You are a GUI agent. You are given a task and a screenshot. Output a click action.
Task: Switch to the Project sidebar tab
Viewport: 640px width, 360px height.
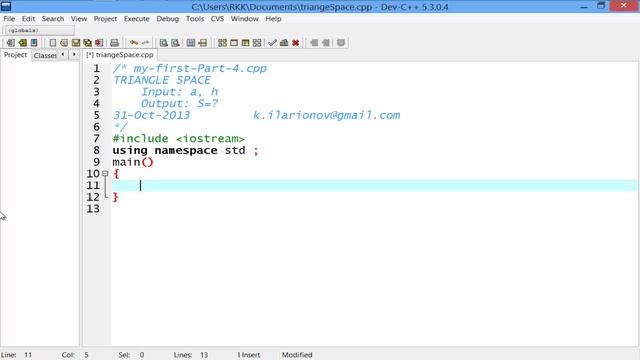pyautogui.click(x=16, y=55)
